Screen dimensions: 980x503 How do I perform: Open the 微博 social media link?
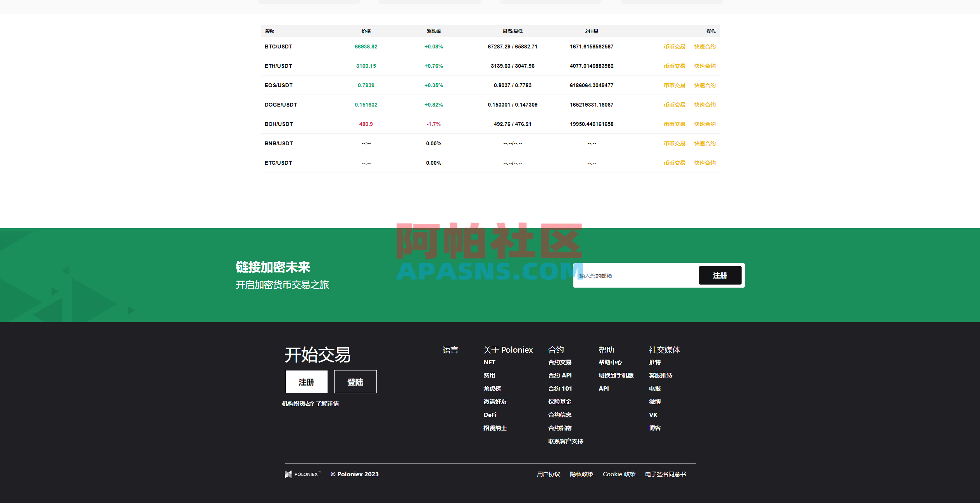pos(655,401)
